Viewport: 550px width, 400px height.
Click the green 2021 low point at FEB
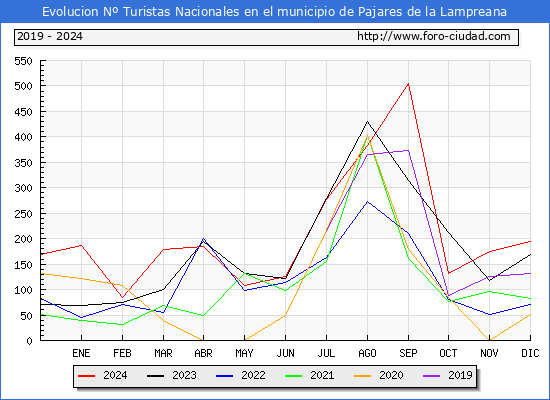[x=122, y=325]
